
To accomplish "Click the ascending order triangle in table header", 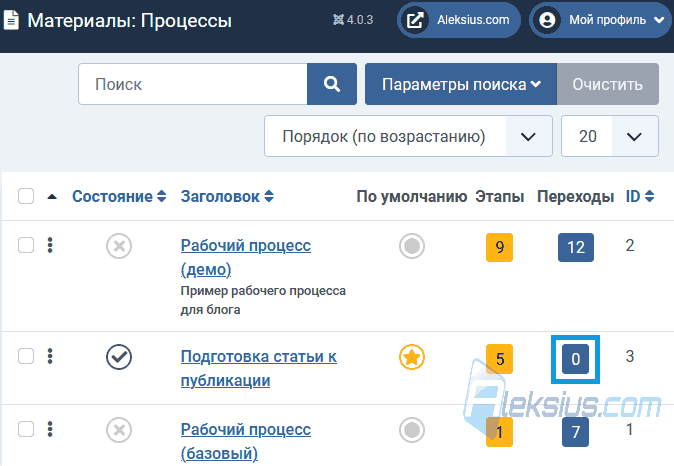I will coord(52,196).
